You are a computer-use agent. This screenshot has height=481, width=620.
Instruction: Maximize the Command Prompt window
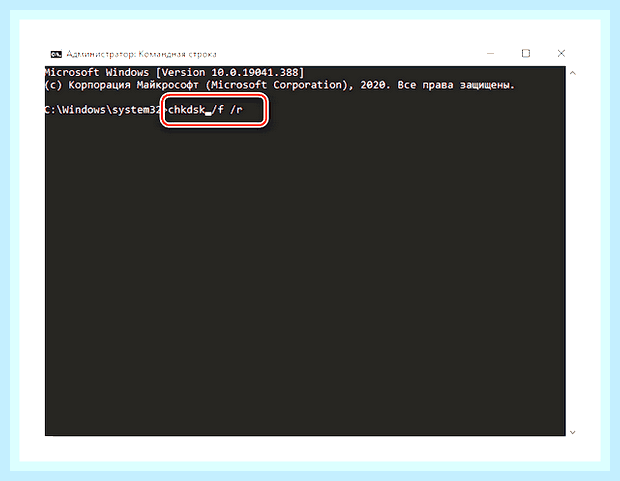coord(525,53)
